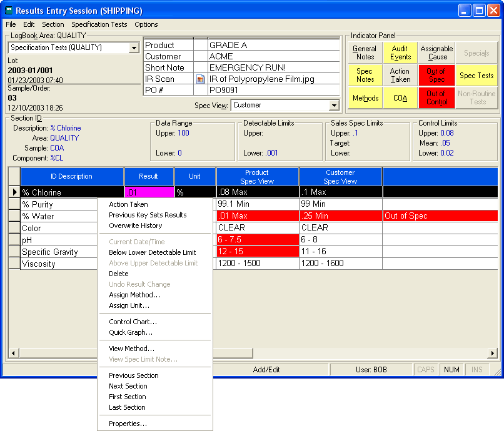Open the Specification Tests menu
Screen dimensions: 504x431
pos(99,24)
